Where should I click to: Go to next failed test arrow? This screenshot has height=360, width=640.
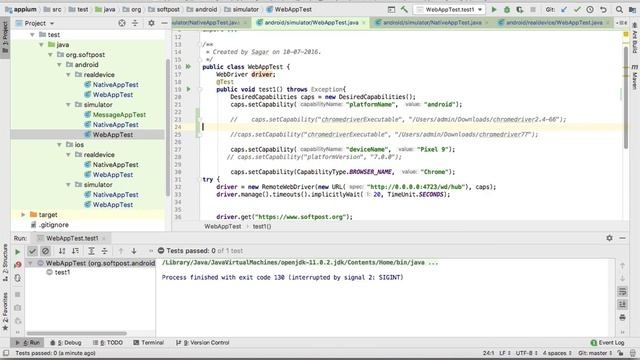[x=134, y=251]
